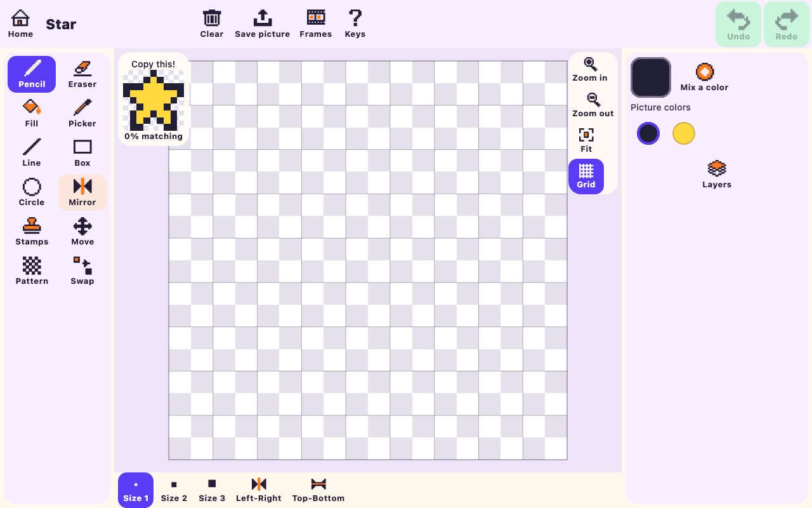This screenshot has height=508, width=812.
Task: Toggle the Mirror tool
Action: tap(82, 192)
